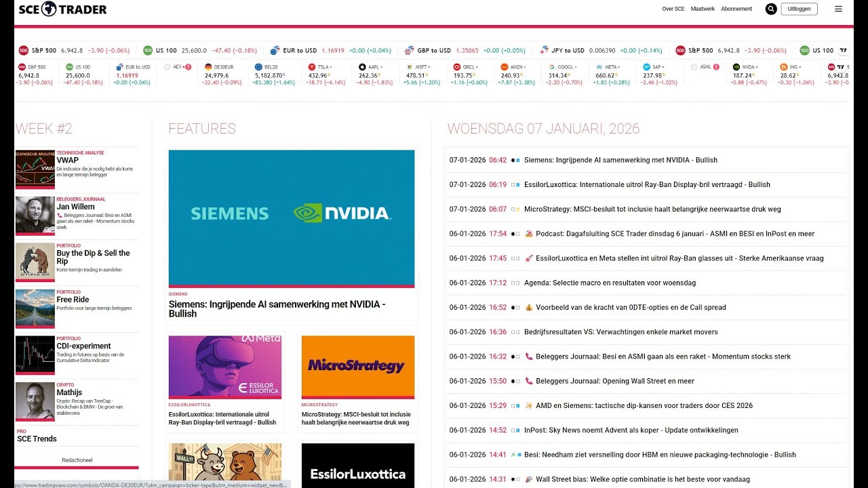Image resolution: width=868 pixels, height=488 pixels.
Task: Select the SAP ticker symbol
Action: click(x=658, y=75)
